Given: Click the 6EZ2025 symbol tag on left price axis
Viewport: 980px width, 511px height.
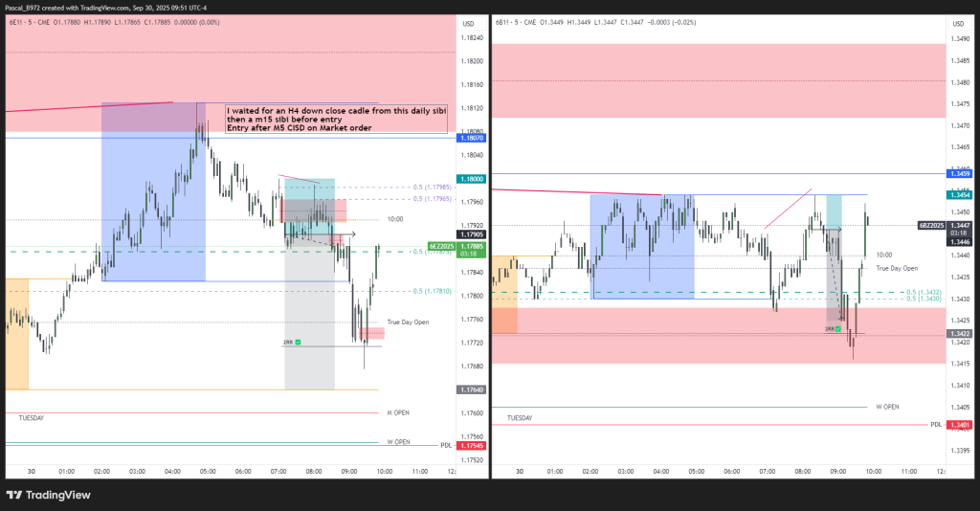Looking at the screenshot, I should click(442, 246).
